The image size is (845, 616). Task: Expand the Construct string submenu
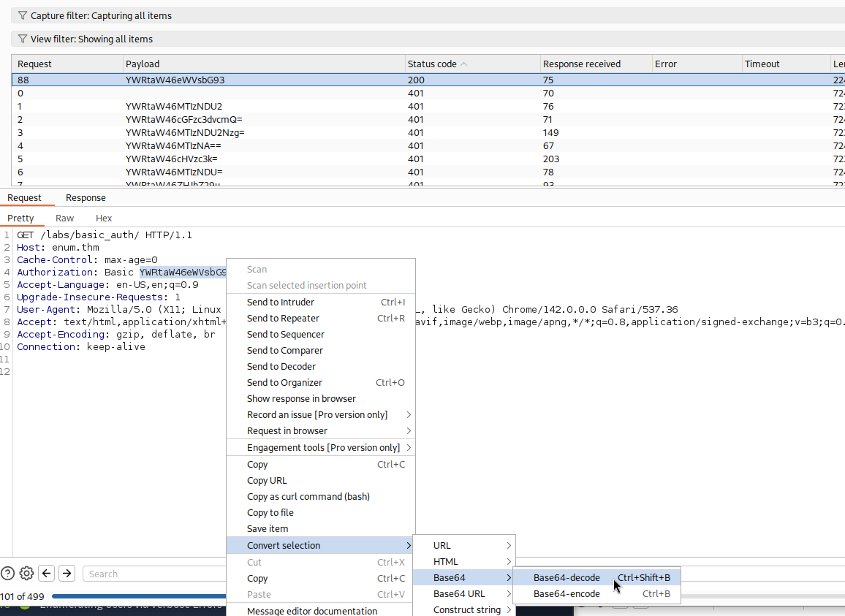point(464,609)
